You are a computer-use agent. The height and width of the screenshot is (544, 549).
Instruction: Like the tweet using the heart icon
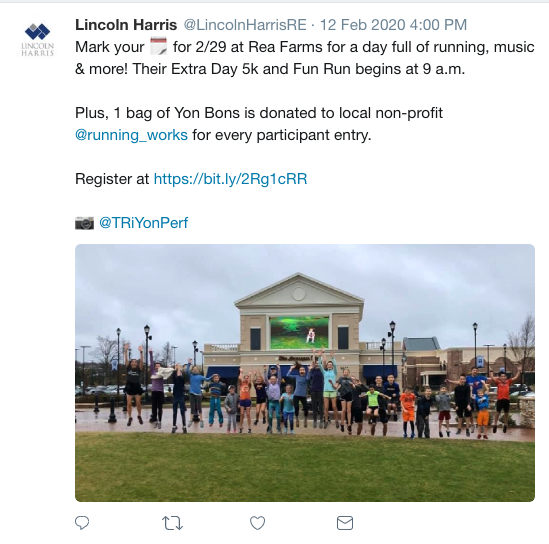(257, 523)
